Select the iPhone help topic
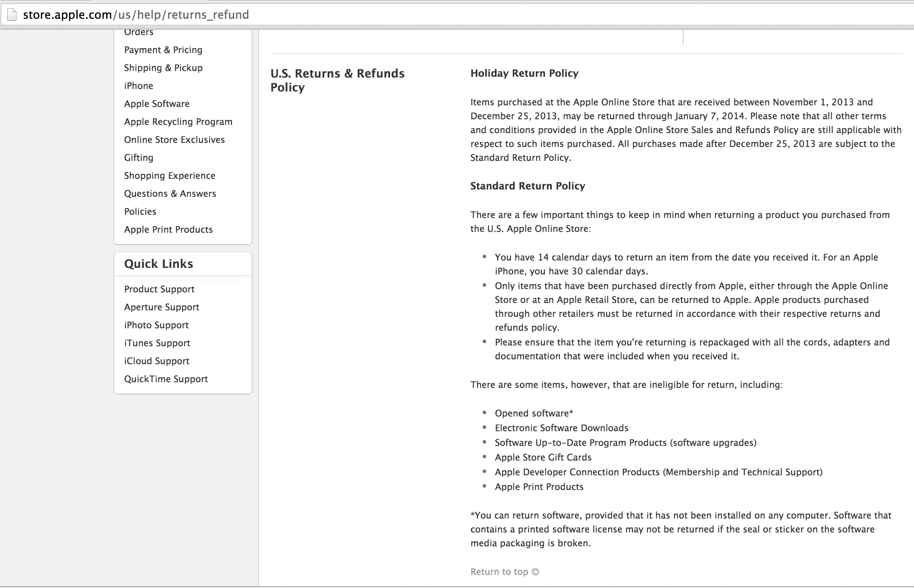The height and width of the screenshot is (588, 914). 138,86
